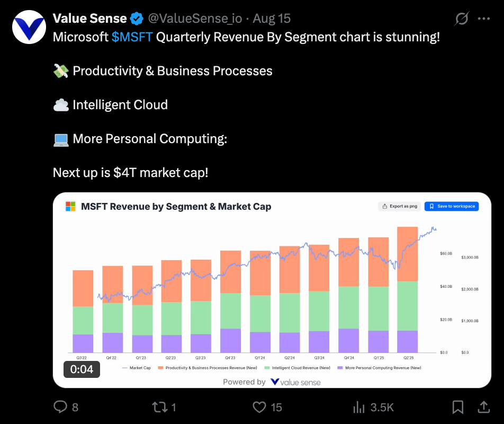Bookmark this post
504x424 pixels.
pos(458,407)
